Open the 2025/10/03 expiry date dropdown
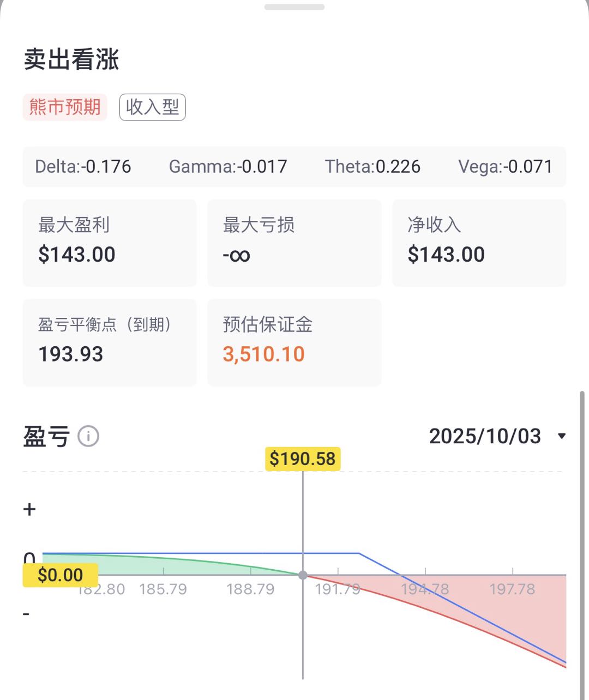 point(485,436)
